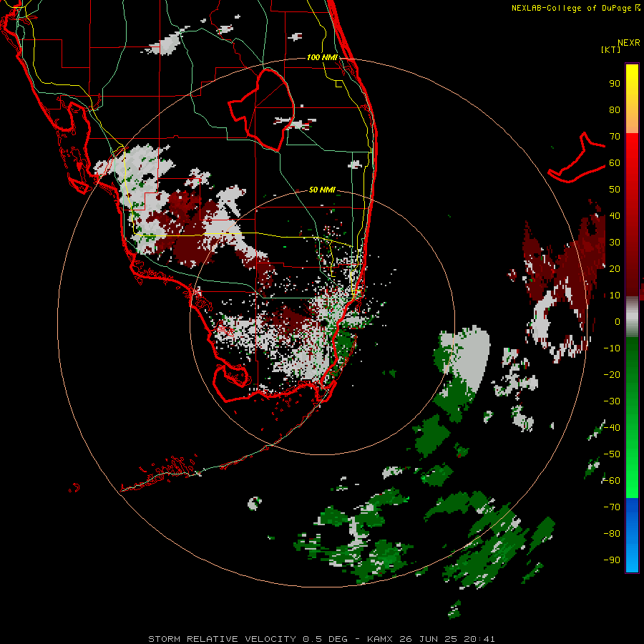Click the STORM RELATIVE VELOCITY caption text

(222, 639)
